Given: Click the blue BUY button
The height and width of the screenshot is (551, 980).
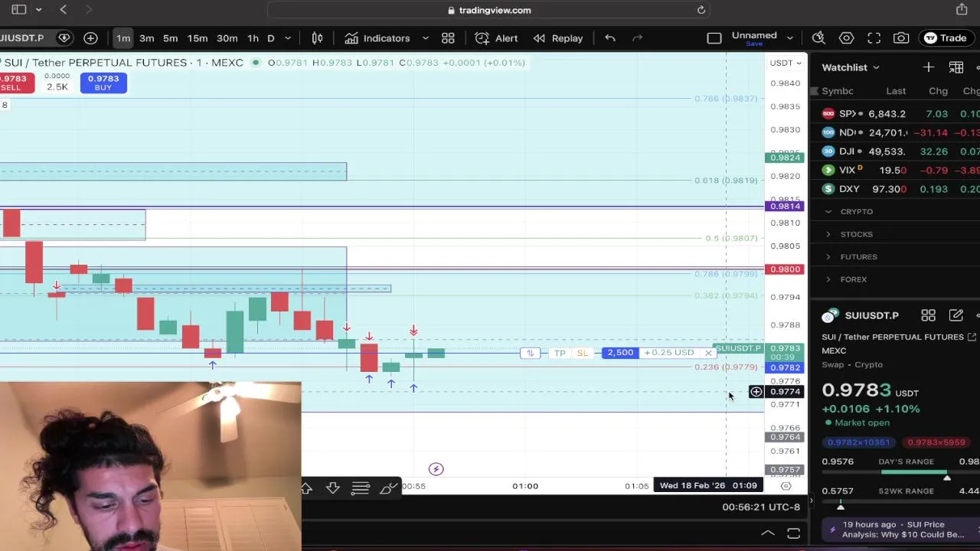Looking at the screenshot, I should (x=103, y=83).
